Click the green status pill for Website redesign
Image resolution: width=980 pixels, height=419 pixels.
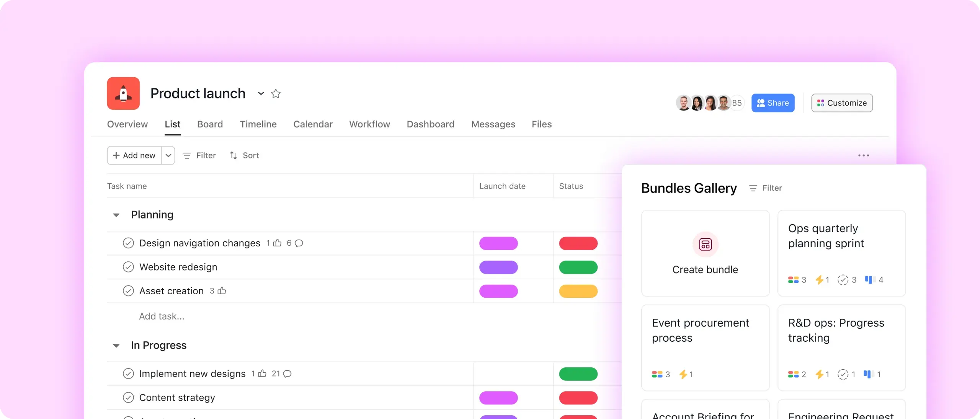point(578,267)
